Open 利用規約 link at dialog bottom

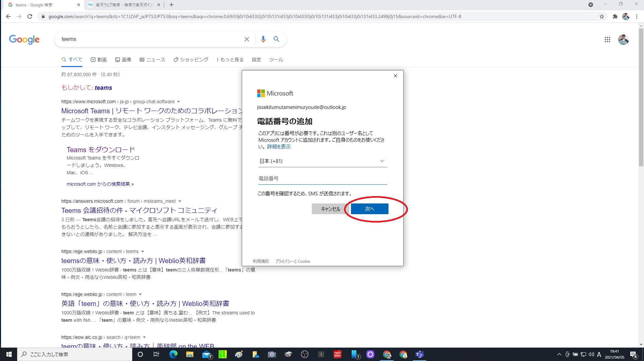coord(261,261)
